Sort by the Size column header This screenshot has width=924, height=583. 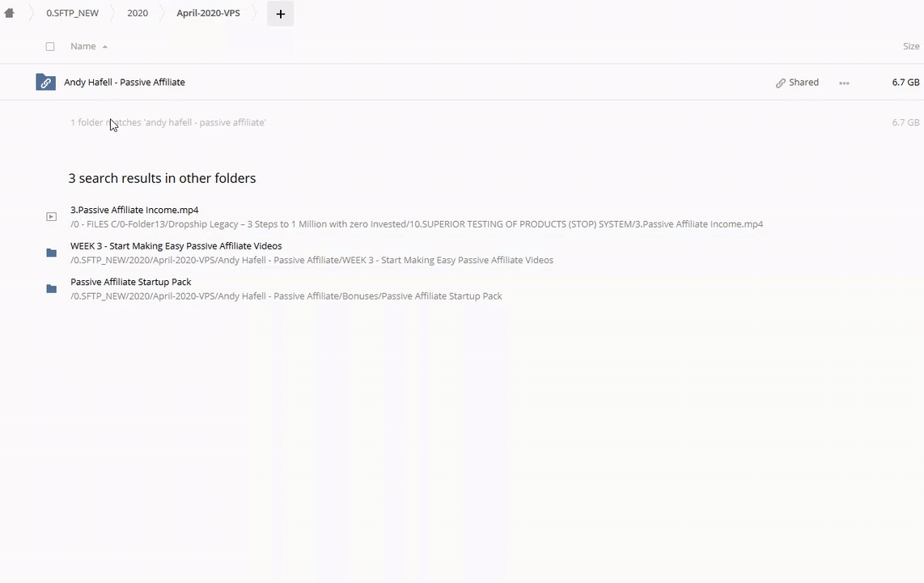(910, 46)
